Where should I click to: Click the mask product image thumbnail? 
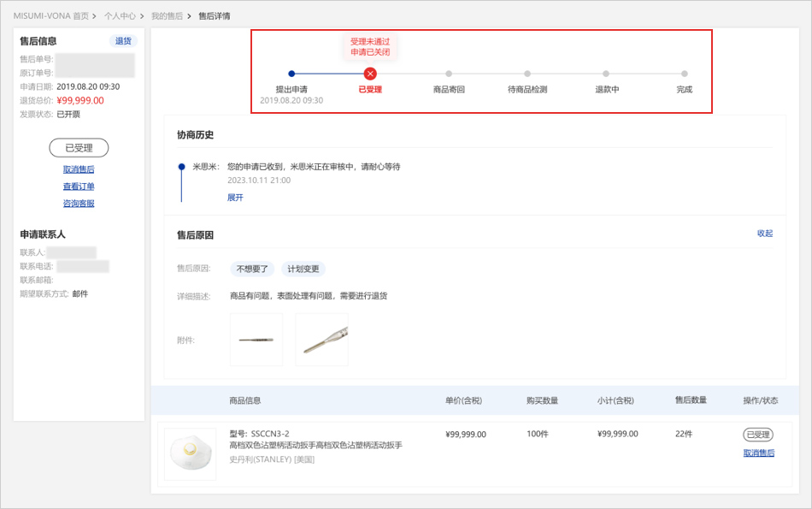coord(190,453)
